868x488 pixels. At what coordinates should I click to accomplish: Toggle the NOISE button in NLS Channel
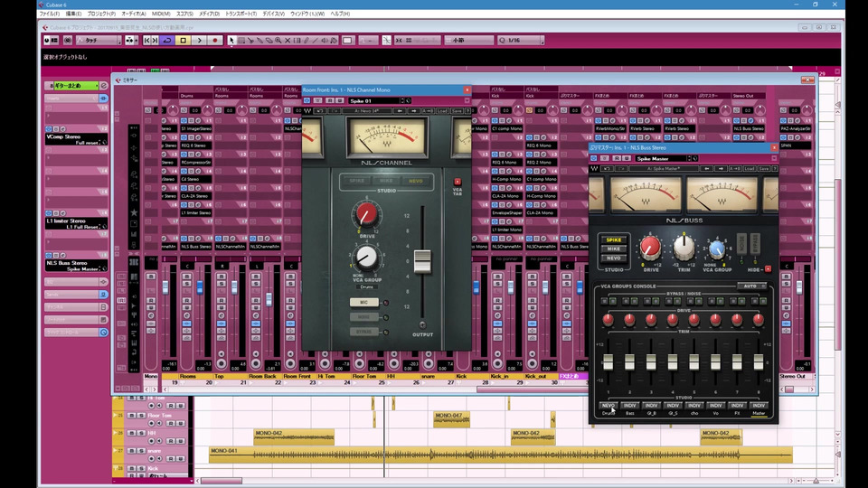tap(363, 317)
